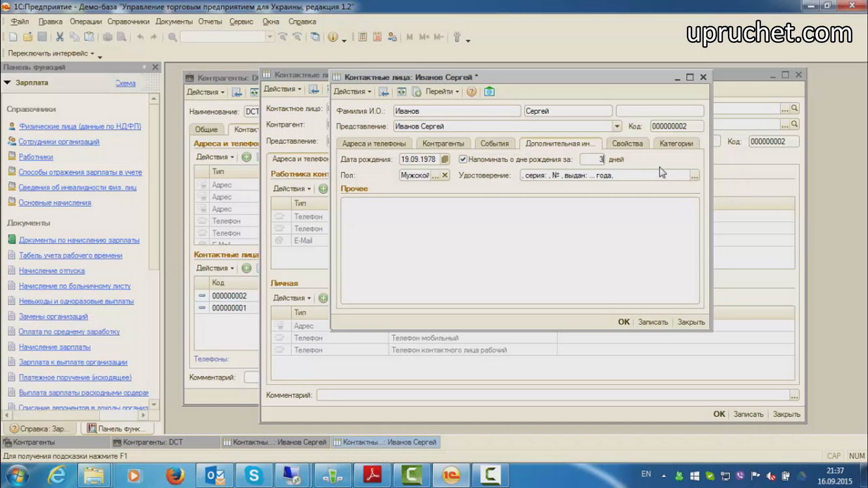868x488 pixels.
Task: Switch to the Свойства tab
Action: pyautogui.click(x=627, y=143)
